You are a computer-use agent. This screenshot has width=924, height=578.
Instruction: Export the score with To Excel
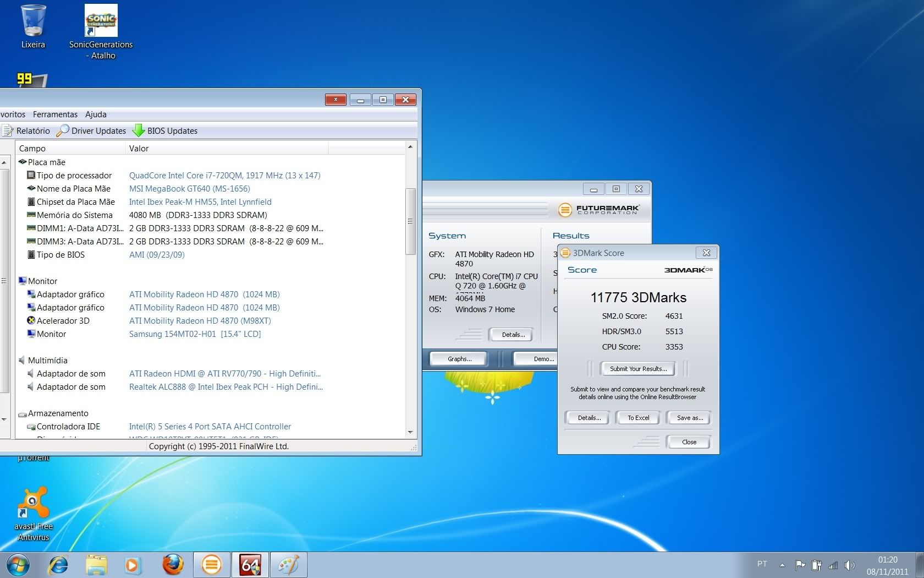638,418
